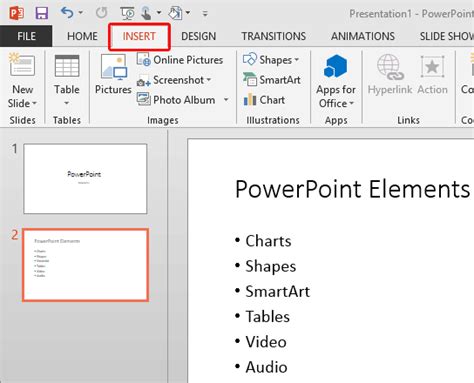
Task: Click the Shapes icon
Action: tap(250, 59)
